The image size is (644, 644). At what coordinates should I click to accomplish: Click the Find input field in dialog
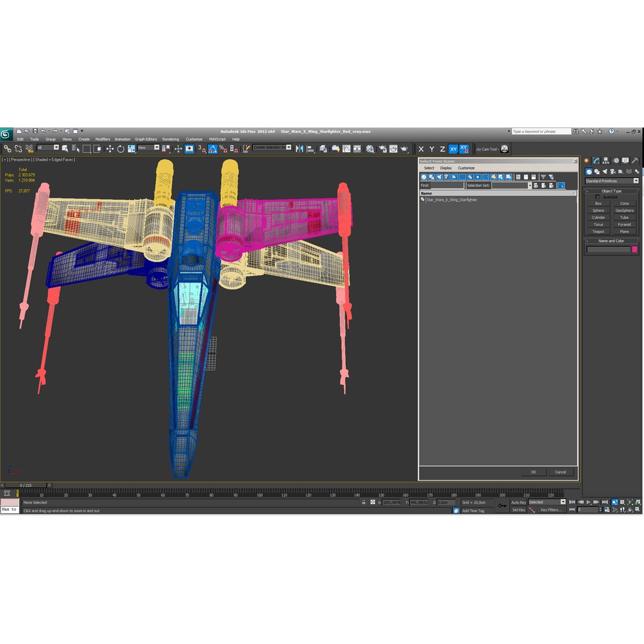pyautogui.click(x=447, y=185)
